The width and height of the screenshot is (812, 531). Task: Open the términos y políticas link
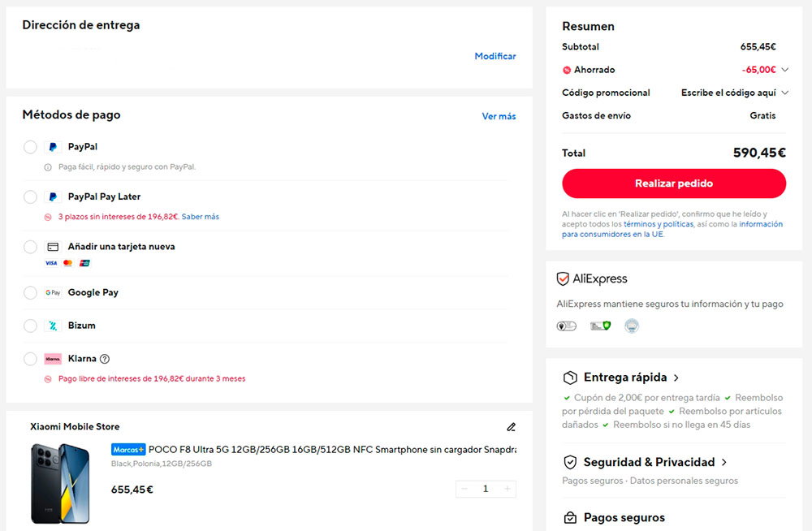[x=659, y=224]
